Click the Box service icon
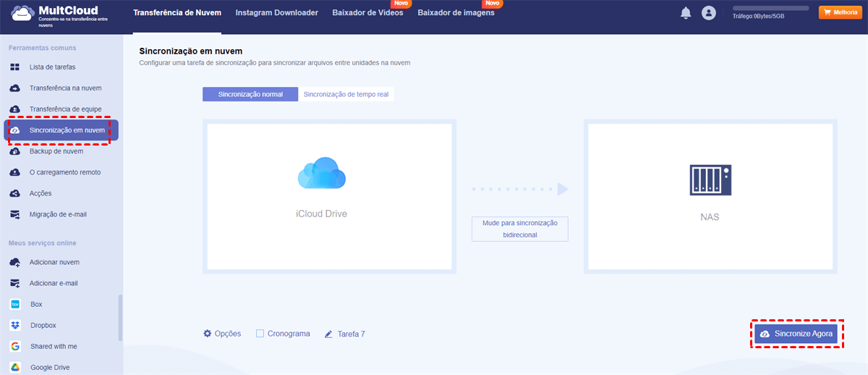The height and width of the screenshot is (375, 868). coord(15,304)
